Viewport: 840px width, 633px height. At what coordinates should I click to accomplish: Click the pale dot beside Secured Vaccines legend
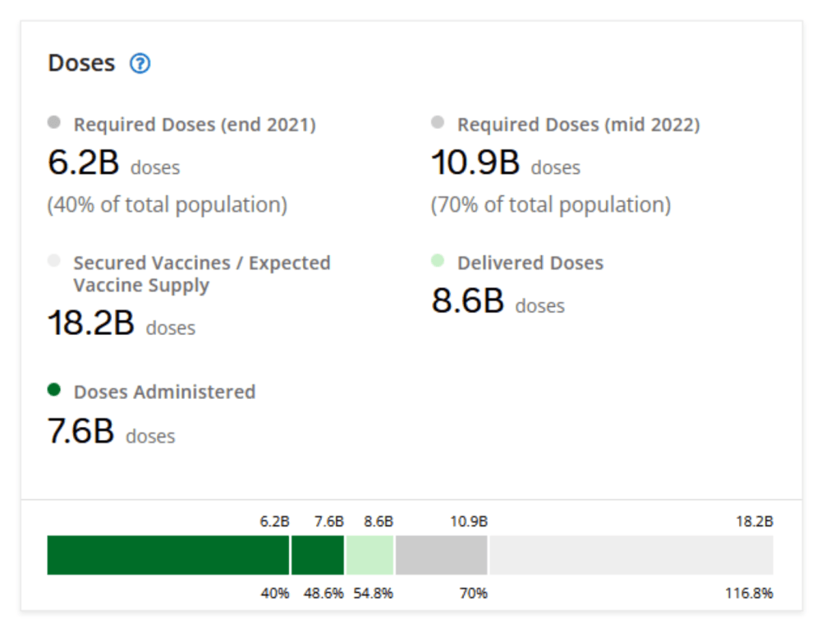(54, 261)
